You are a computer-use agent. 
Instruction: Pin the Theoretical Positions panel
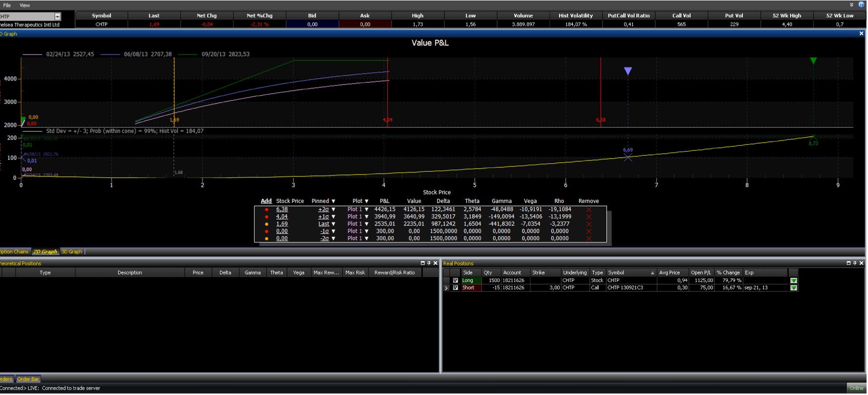(429, 263)
